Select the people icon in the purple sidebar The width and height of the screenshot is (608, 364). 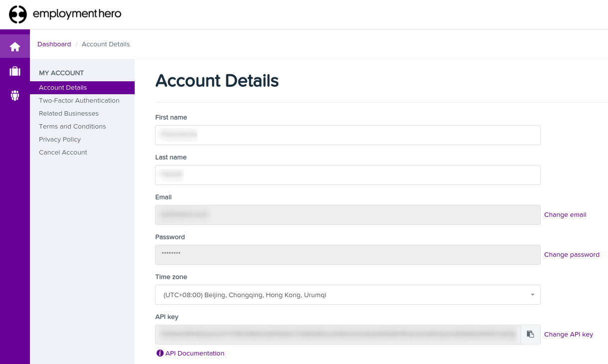pos(14,95)
